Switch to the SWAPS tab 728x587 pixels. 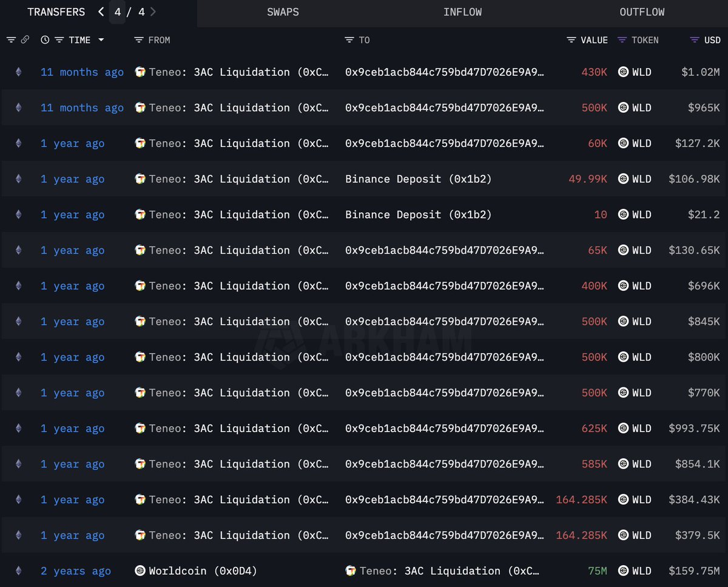pos(283,12)
